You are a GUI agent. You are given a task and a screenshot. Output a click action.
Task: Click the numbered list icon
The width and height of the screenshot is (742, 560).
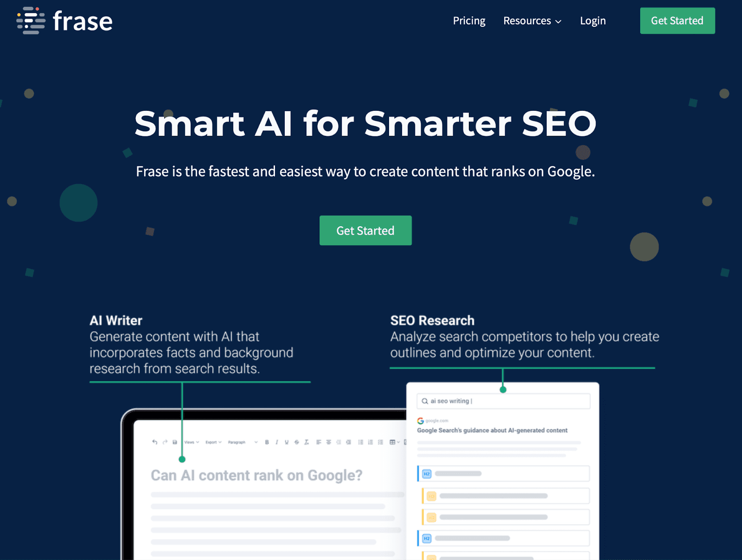point(371,442)
